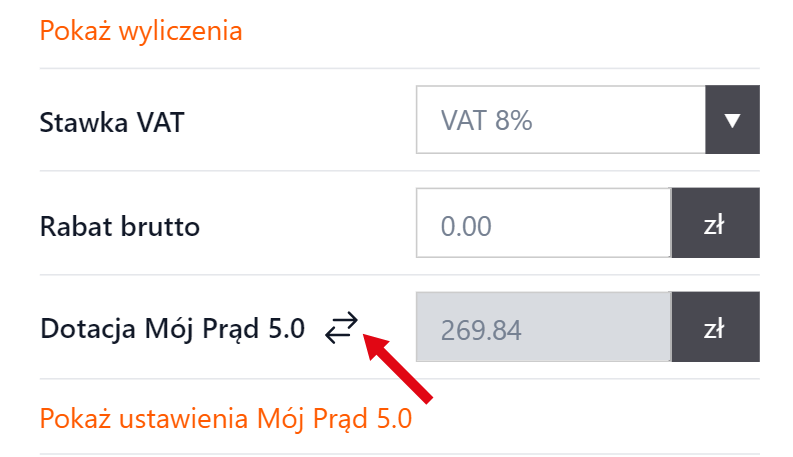This screenshot has height=457, width=793.
Task: Click the red arrow annotation
Action: click(398, 368)
